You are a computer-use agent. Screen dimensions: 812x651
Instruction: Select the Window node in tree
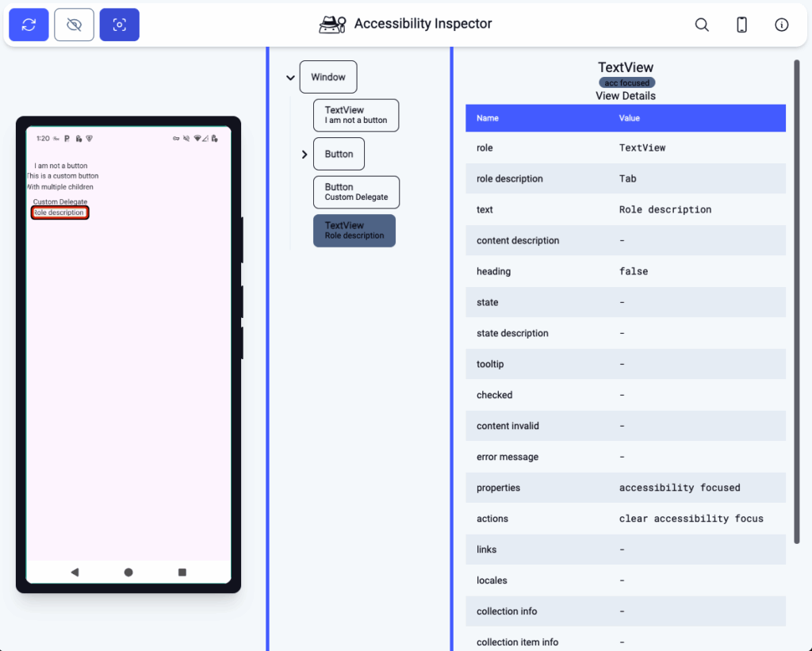tap(328, 77)
